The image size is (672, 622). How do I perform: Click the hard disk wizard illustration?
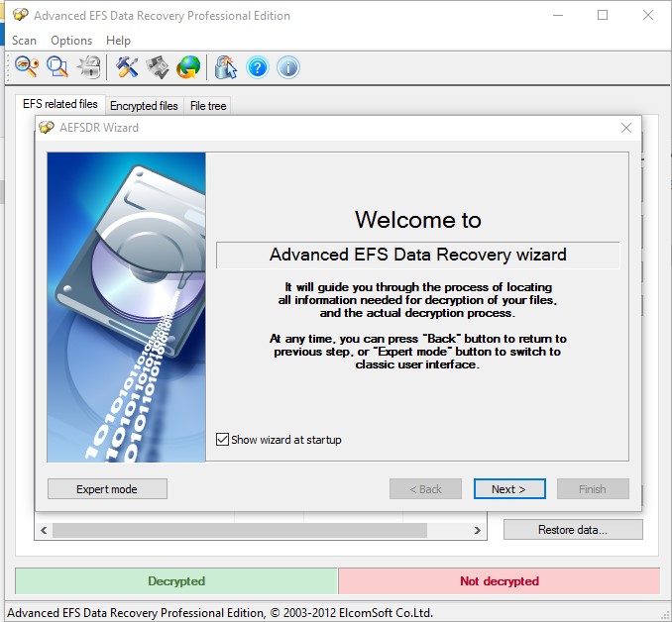point(126,307)
